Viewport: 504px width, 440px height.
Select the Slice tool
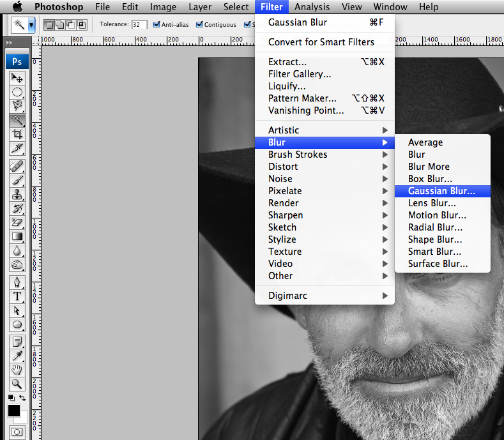click(x=17, y=148)
